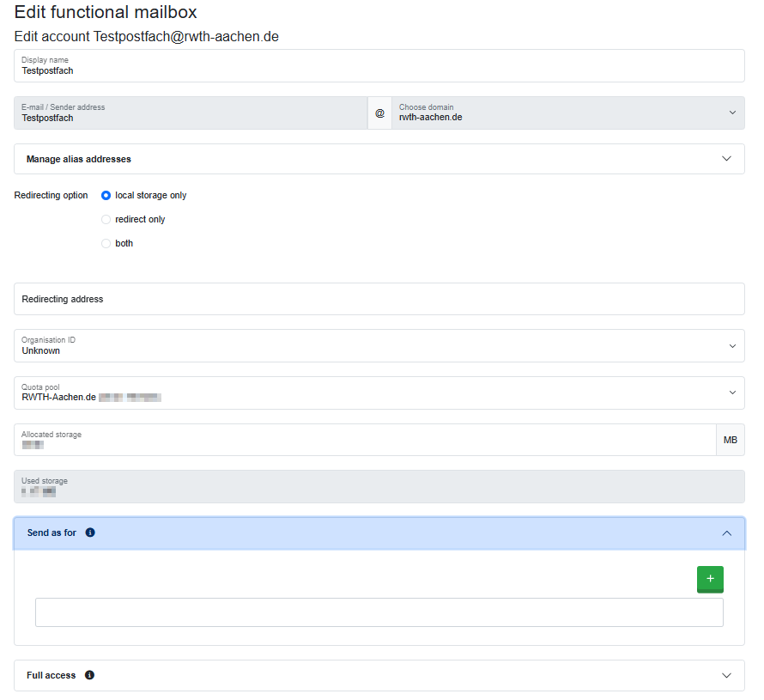Open the Organisation ID dropdown
The image size is (764, 700).
click(733, 345)
